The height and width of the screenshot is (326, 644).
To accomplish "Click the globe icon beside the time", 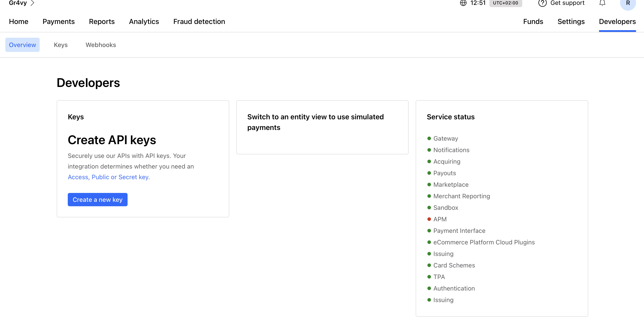I will (x=463, y=3).
